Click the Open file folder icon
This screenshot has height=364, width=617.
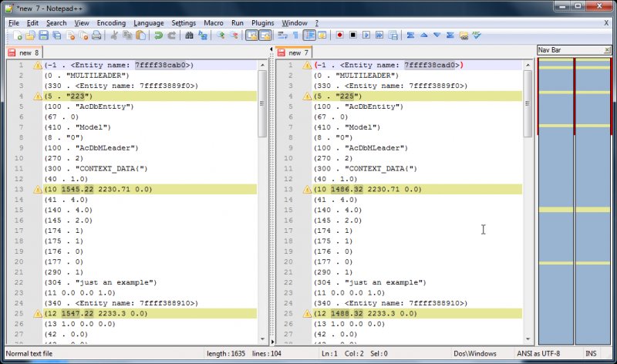[30, 35]
